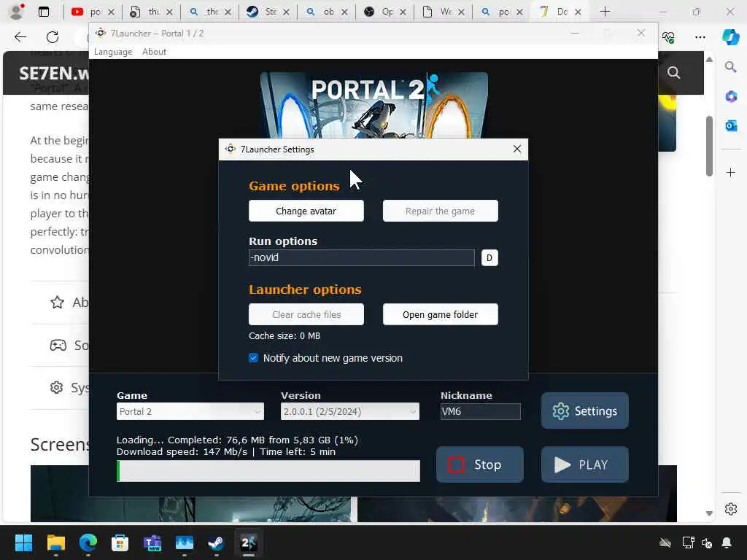Click the browser Refresh icon

tap(53, 36)
